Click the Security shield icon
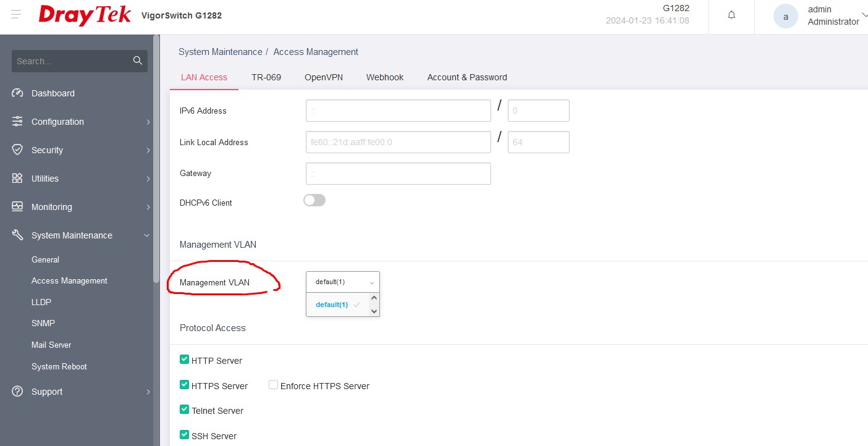868x446 pixels. coord(17,150)
